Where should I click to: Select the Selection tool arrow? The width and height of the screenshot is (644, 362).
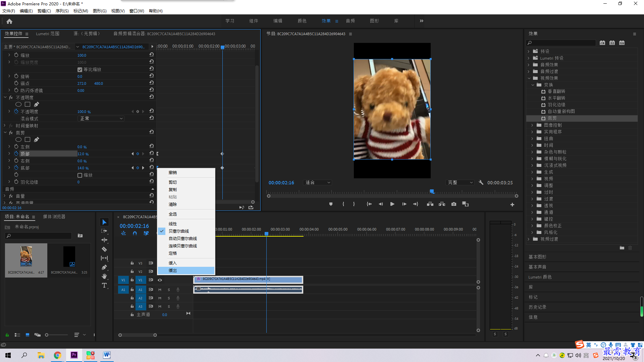pyautogui.click(x=104, y=222)
